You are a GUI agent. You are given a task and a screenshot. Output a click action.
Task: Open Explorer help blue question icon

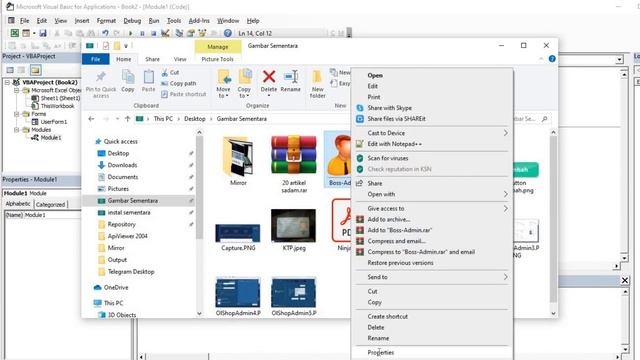click(552, 59)
